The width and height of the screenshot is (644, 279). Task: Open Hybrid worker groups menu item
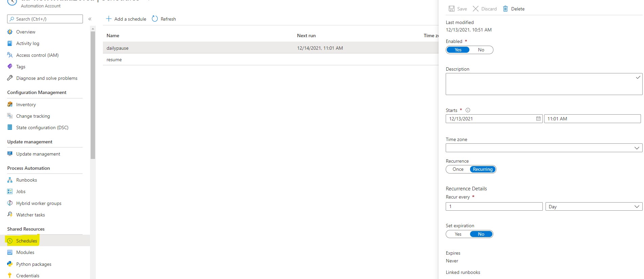pyautogui.click(x=39, y=203)
